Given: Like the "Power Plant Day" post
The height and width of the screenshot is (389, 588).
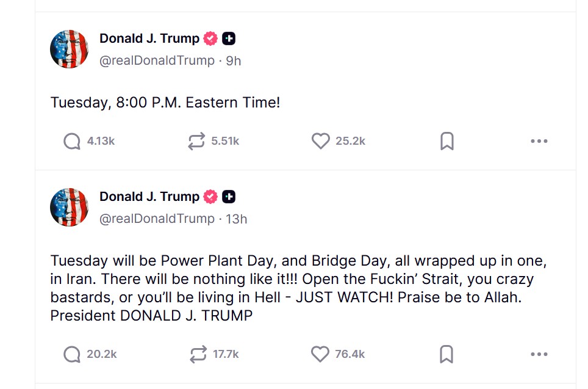Looking at the screenshot, I should coord(320,354).
